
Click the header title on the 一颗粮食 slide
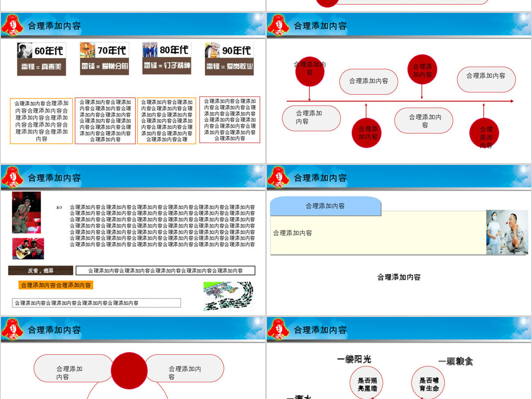[x=321, y=330]
